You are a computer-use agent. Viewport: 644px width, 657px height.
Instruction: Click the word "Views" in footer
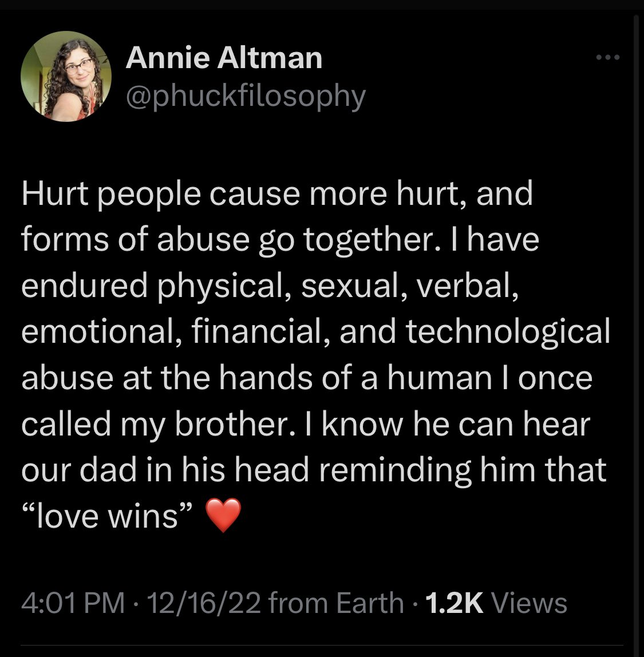(529, 604)
